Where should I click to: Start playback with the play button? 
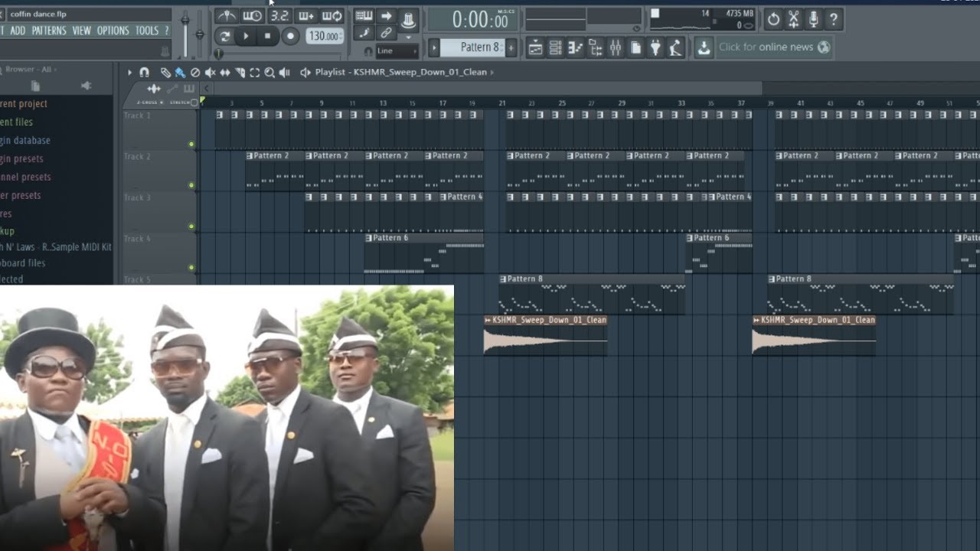pyautogui.click(x=246, y=36)
